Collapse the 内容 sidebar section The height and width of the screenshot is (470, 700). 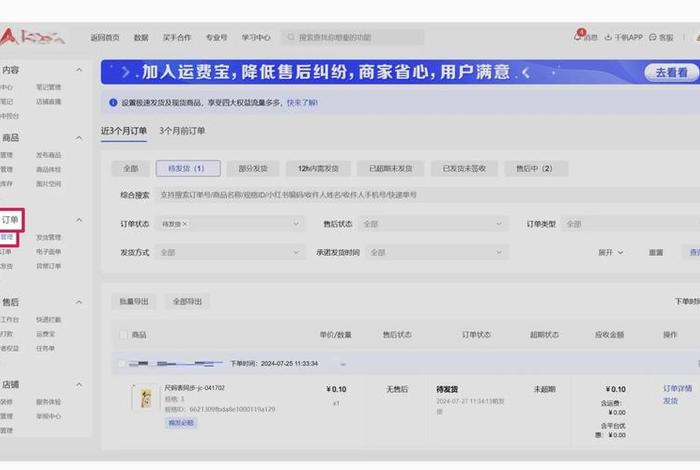click(x=79, y=70)
